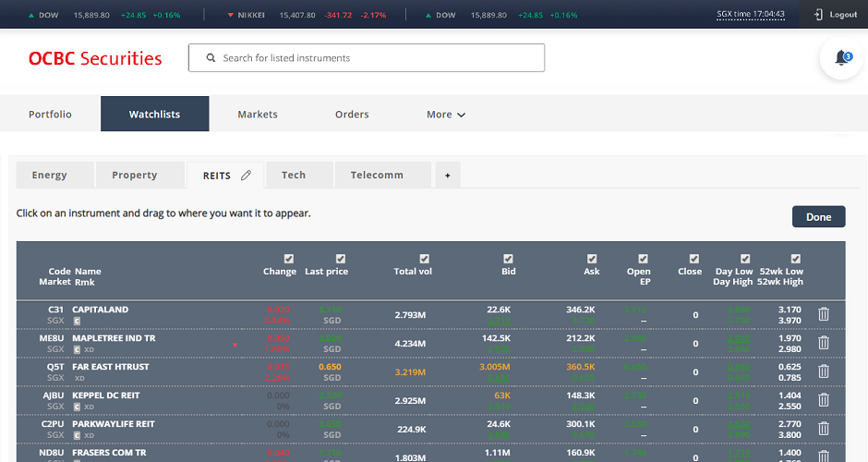Switch to the Telecomm watchlist
This screenshot has height=462, width=868.
tap(382, 175)
